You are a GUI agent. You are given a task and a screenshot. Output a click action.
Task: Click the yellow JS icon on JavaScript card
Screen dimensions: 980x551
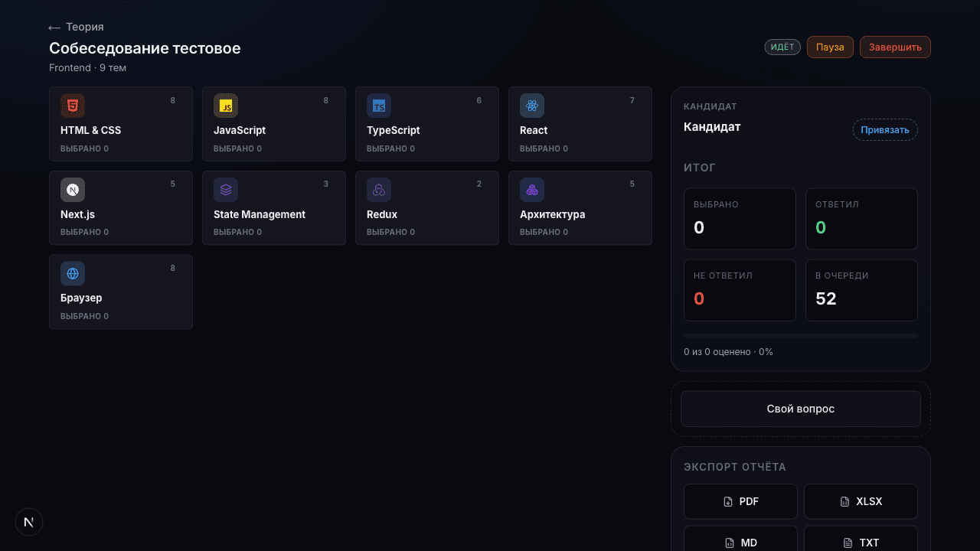point(226,106)
